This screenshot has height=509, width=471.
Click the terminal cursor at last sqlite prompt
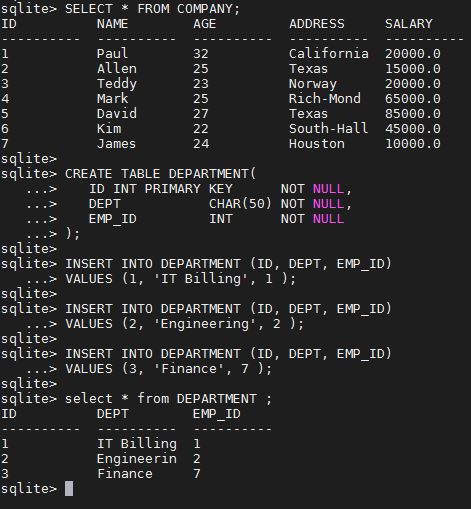coord(69,489)
